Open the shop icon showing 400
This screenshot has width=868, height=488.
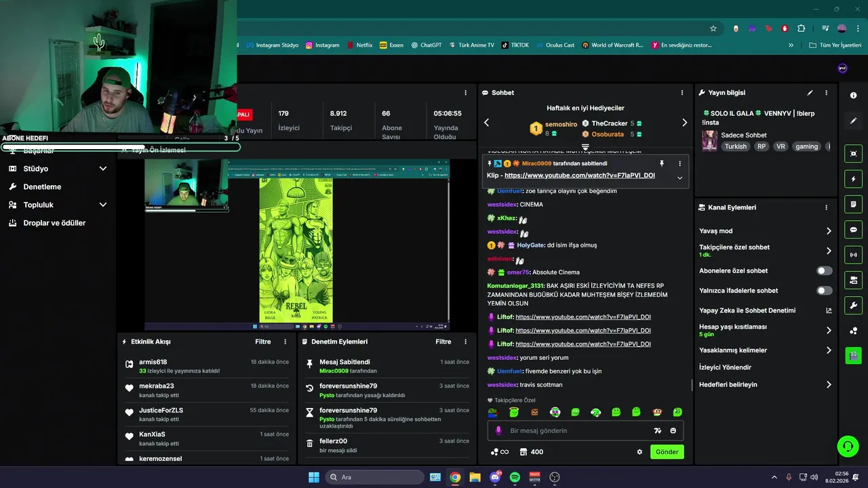pyautogui.click(x=531, y=452)
